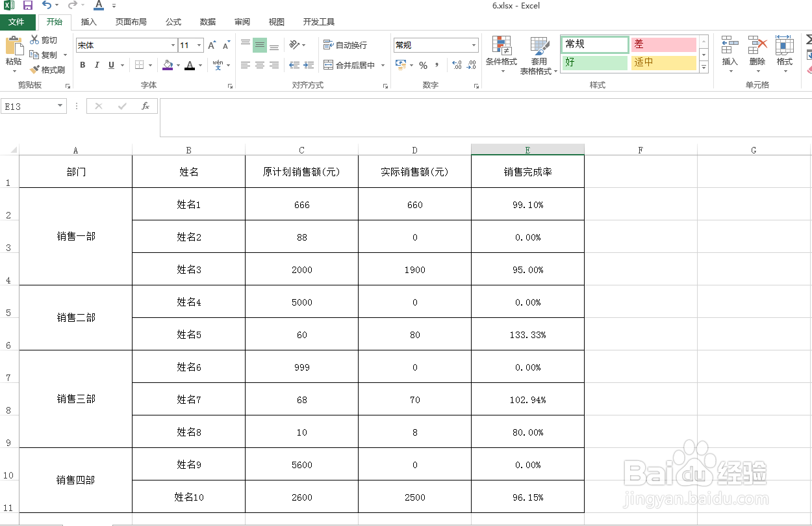
Task: Apply the Percent number style
Action: [x=422, y=65]
